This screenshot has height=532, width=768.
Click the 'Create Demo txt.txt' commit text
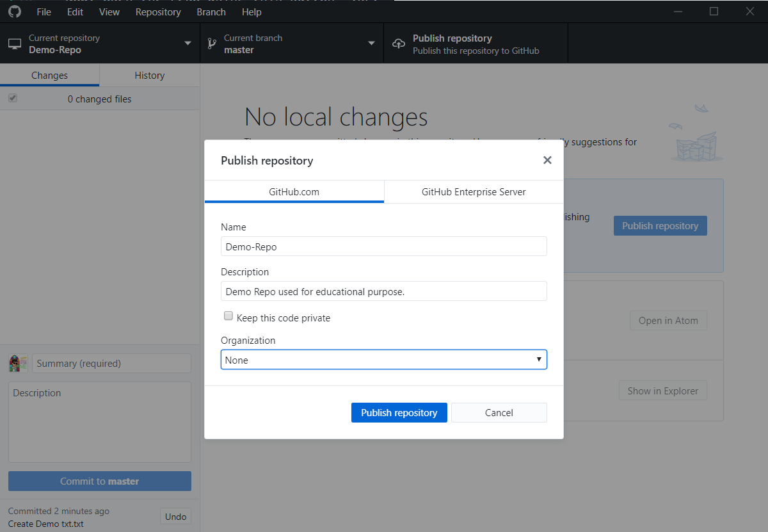(x=46, y=524)
